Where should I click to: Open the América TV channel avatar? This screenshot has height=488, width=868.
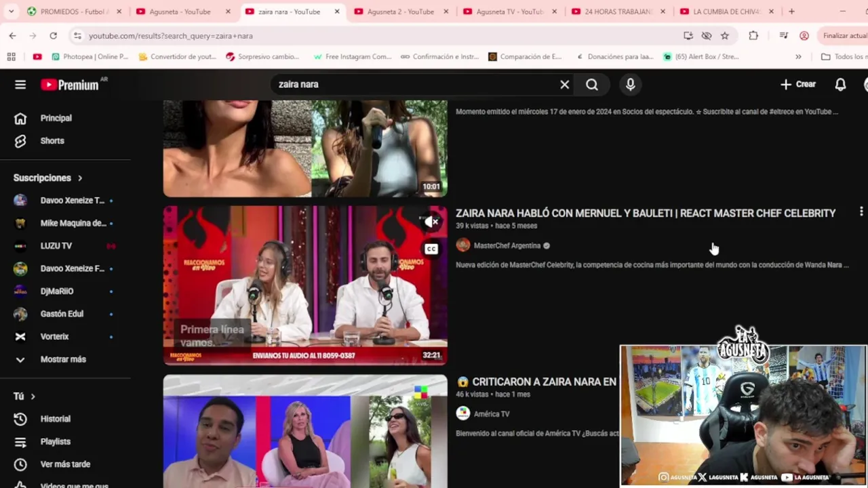click(463, 413)
